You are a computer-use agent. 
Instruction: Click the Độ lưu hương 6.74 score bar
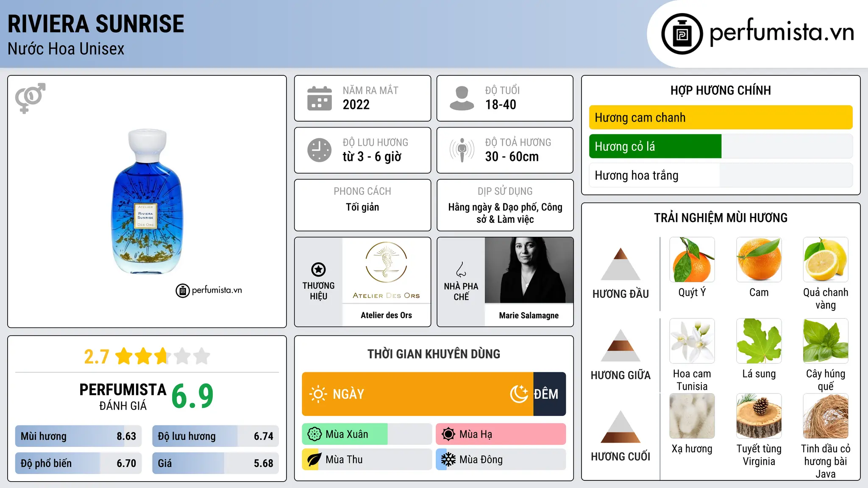(x=215, y=436)
